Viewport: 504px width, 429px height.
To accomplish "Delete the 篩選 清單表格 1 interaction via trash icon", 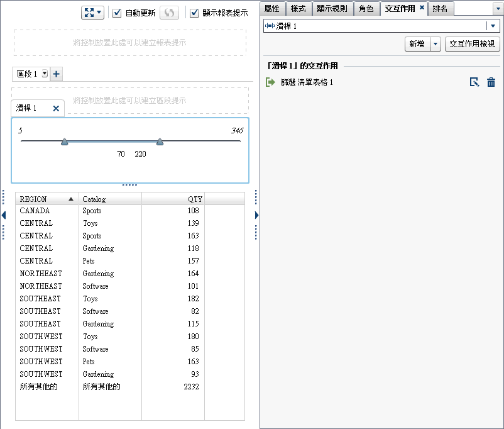I will (x=491, y=82).
